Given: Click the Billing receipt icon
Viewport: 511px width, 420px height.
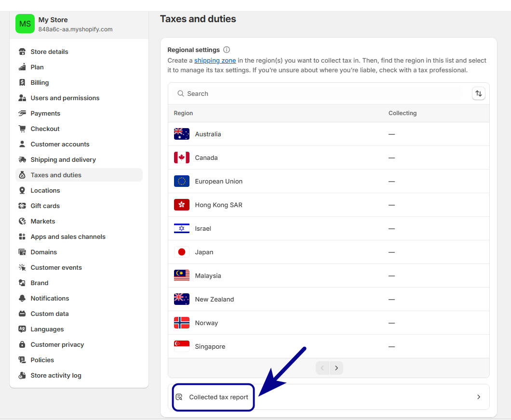Looking at the screenshot, I should (22, 82).
